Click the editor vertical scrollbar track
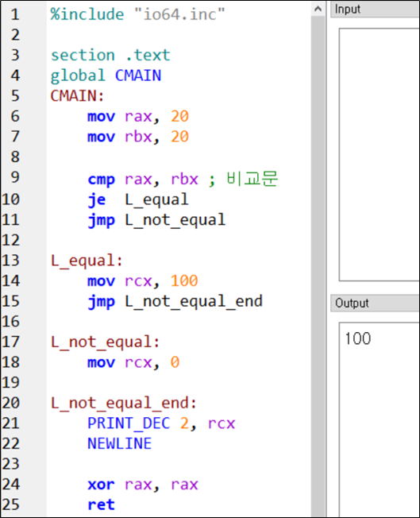 coord(318,266)
